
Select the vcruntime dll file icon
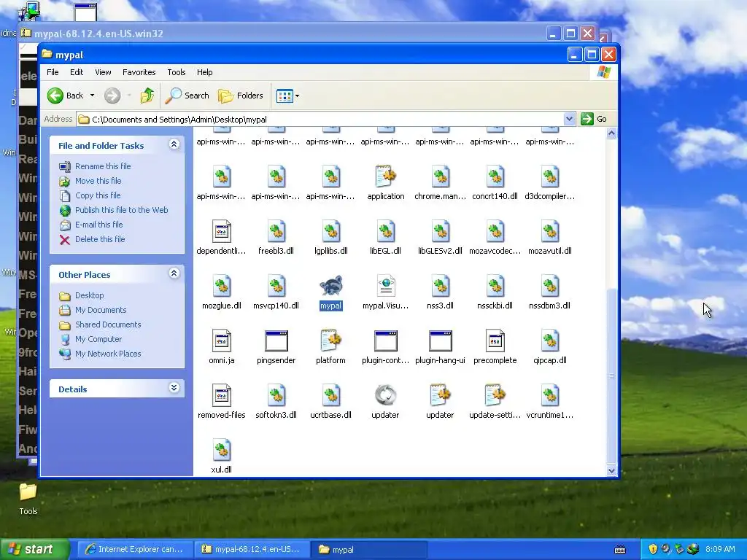[550, 395]
